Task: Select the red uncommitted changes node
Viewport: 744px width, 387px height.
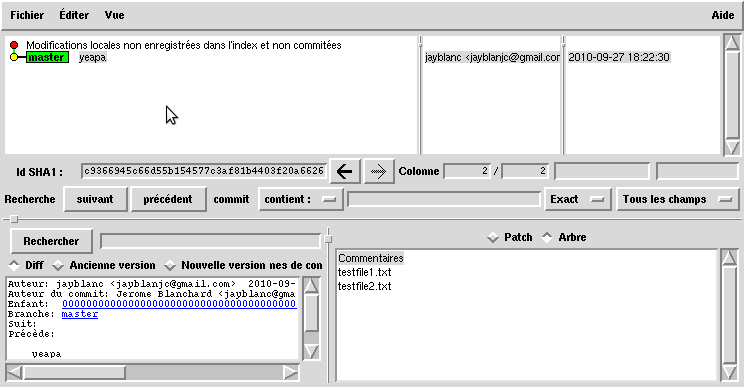Action: pyautogui.click(x=14, y=45)
